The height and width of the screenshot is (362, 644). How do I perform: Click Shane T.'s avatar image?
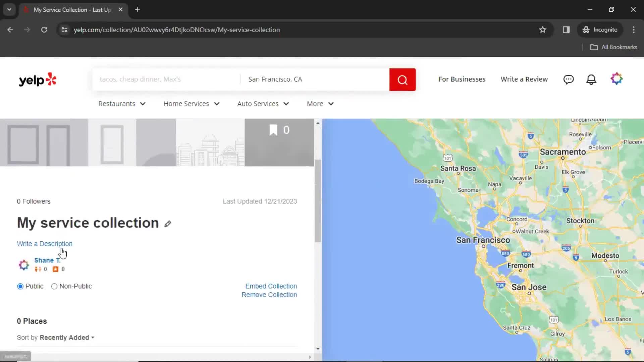point(24,265)
